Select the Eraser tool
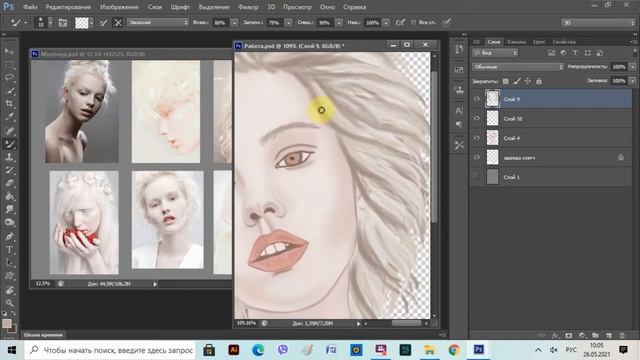This screenshot has width=640, height=360. [9, 183]
